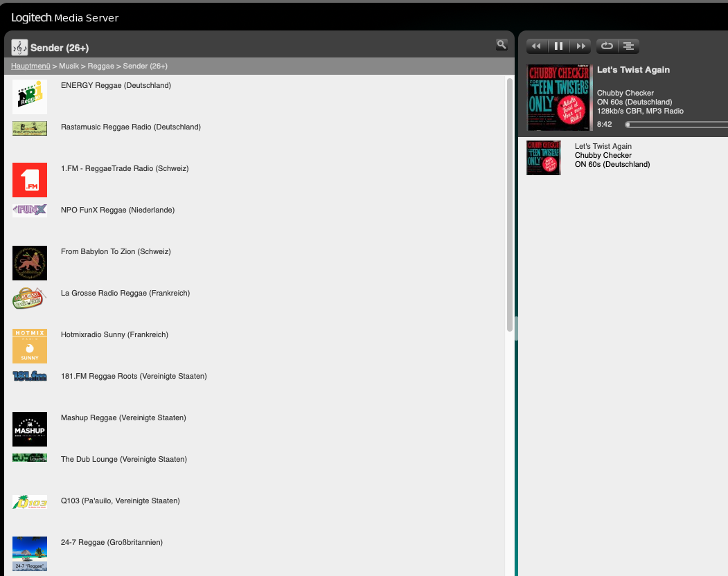This screenshot has height=576, width=728.
Task: Click the Babylon To Zion lion logo
Action: 30,262
